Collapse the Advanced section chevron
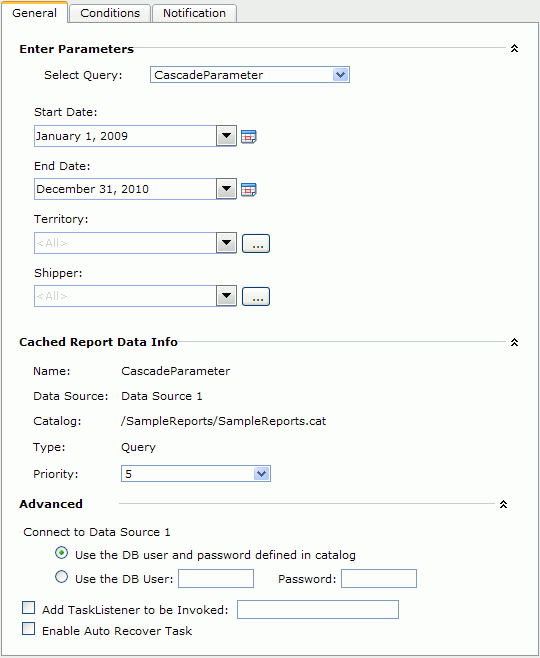Viewport: 540px width, 658px height. [x=503, y=504]
